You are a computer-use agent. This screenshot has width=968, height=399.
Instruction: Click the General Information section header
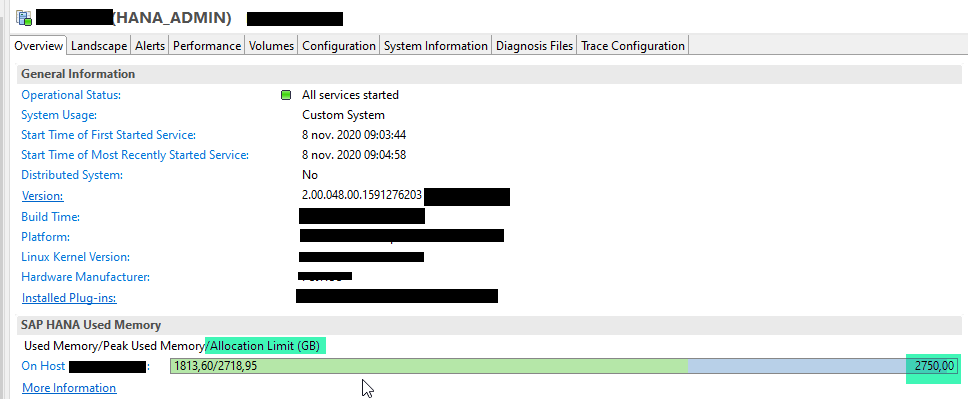(78, 74)
